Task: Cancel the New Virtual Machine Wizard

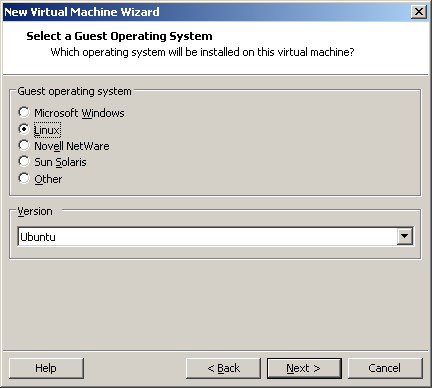Action: (385, 368)
